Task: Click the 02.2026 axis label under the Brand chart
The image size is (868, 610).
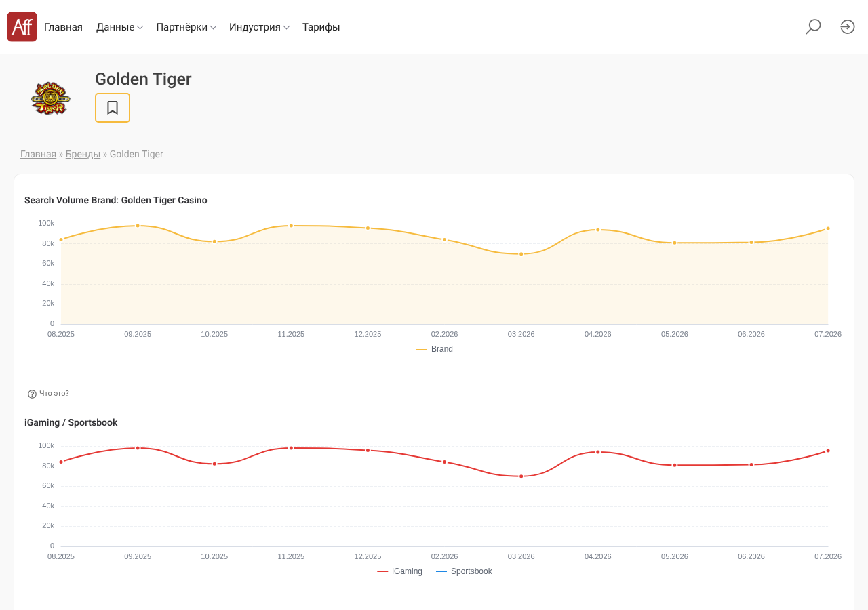Action: [x=445, y=334]
